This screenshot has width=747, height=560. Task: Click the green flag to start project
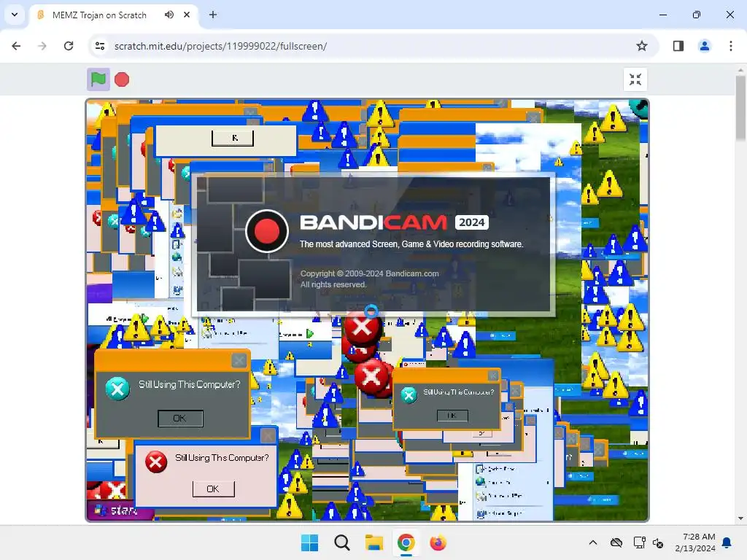[x=98, y=79]
